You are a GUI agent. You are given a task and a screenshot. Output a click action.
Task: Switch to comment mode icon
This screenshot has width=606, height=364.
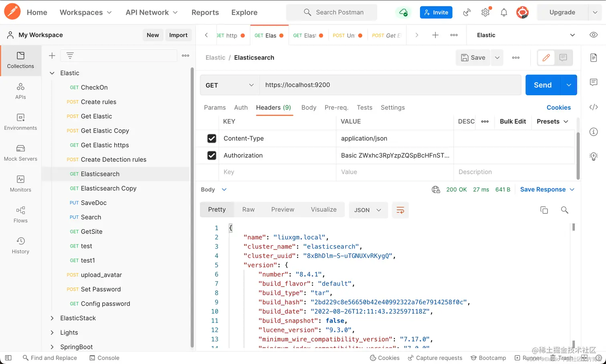(x=563, y=58)
